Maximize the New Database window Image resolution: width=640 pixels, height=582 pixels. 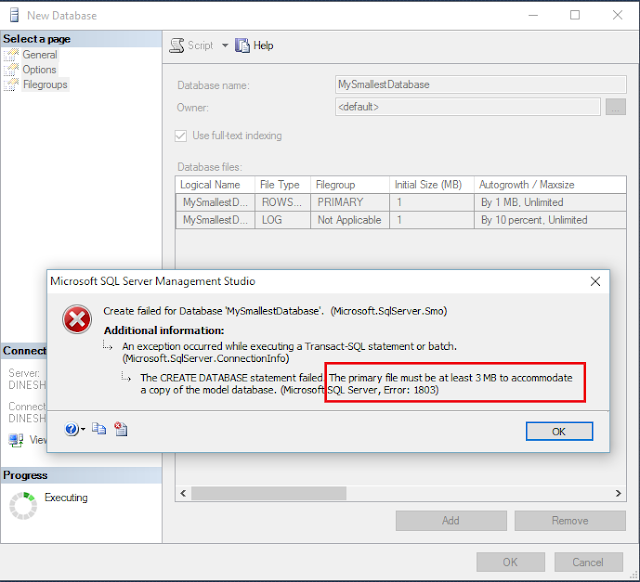click(575, 15)
